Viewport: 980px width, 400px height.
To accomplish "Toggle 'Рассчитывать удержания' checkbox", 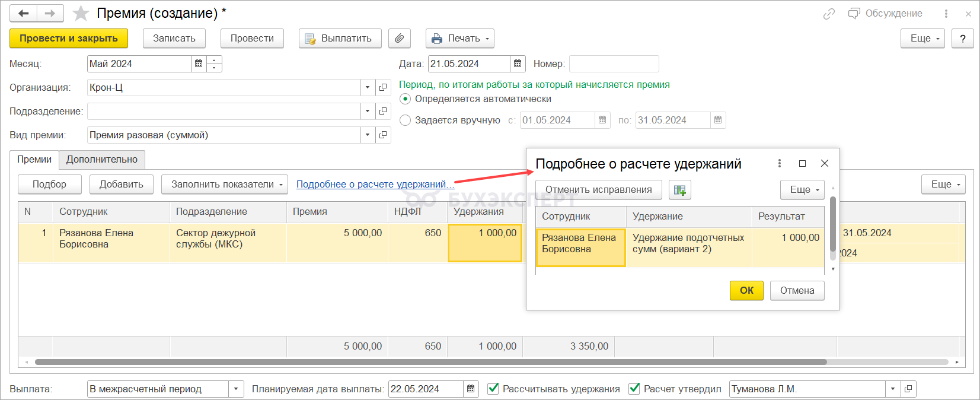I will pos(493,389).
